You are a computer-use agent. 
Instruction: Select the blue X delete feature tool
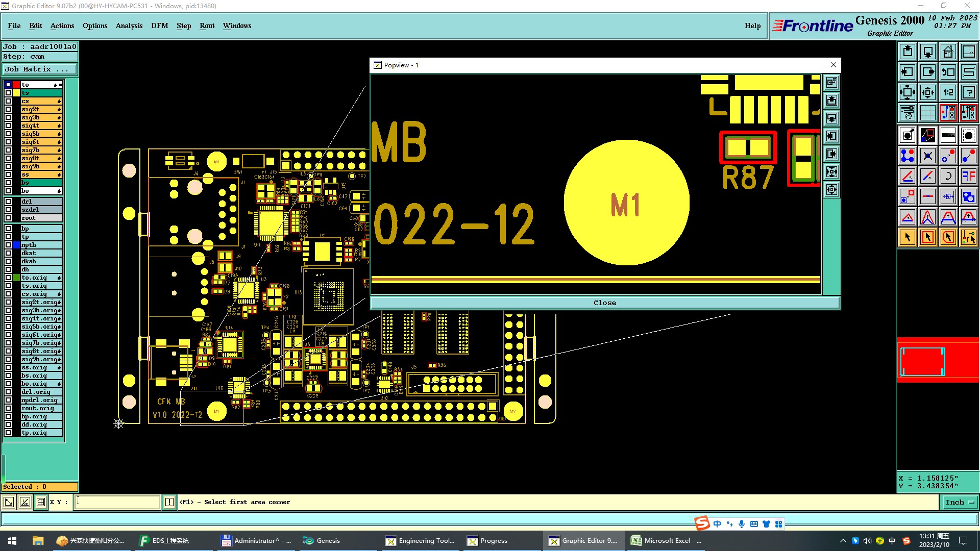click(928, 156)
